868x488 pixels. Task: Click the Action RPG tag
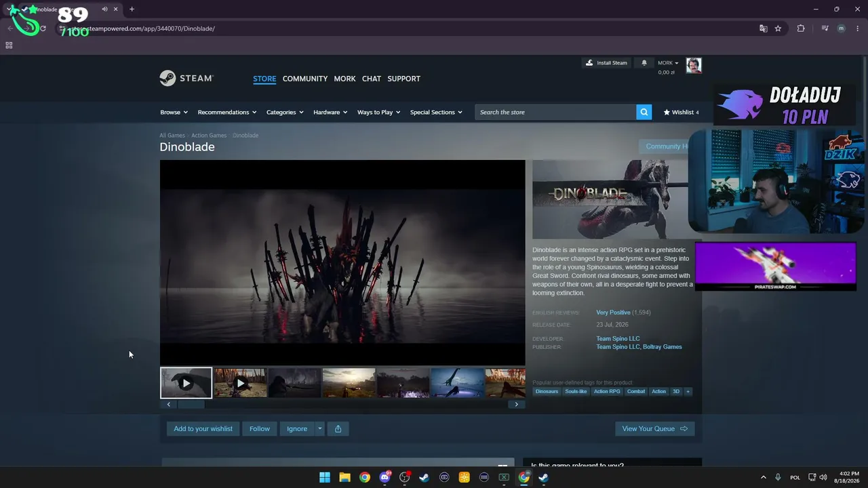point(607,391)
